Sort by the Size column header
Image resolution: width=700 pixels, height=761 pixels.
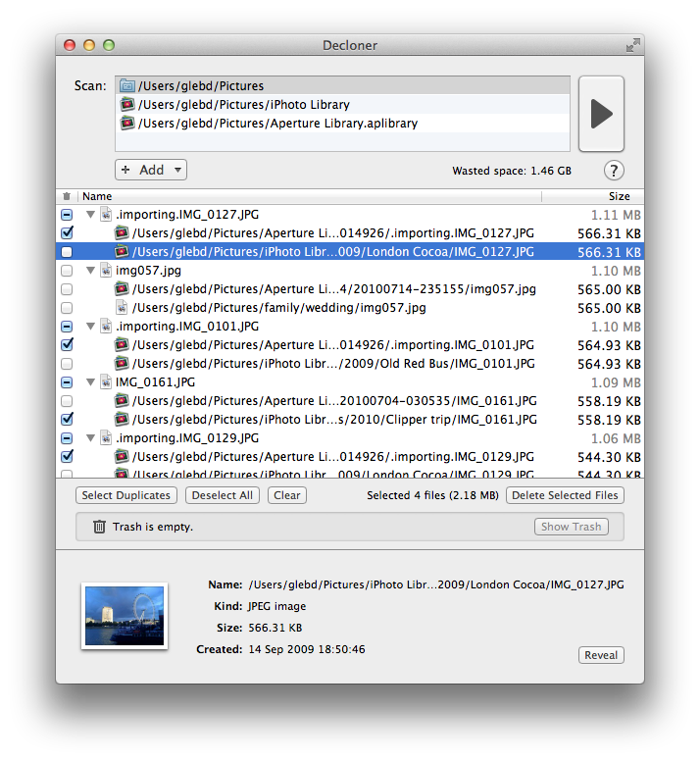(x=593, y=196)
